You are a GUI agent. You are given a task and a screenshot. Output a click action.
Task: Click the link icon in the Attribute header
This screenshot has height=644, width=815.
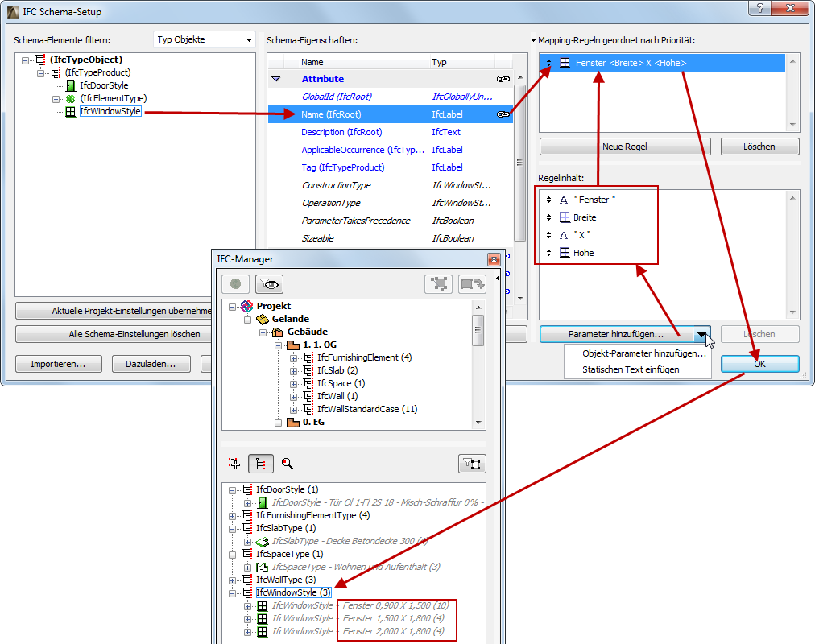coord(503,79)
